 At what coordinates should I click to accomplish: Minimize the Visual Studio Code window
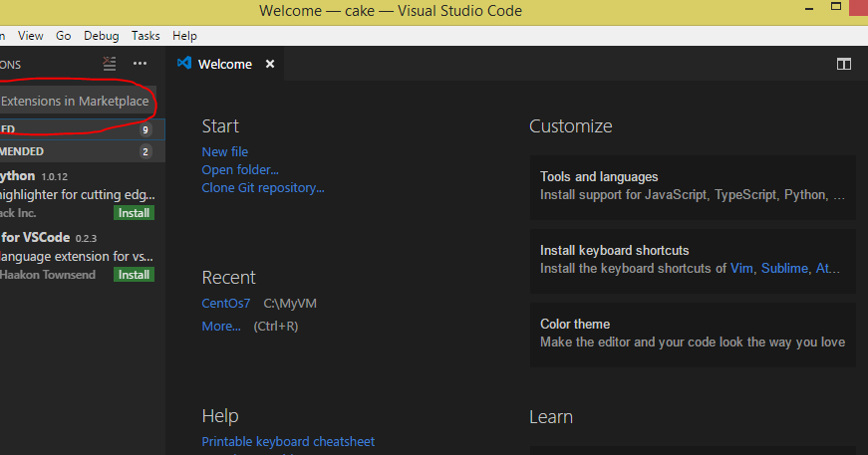click(809, 8)
